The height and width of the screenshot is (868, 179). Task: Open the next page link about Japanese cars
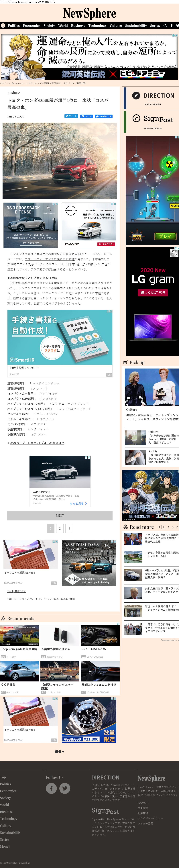(37, 443)
